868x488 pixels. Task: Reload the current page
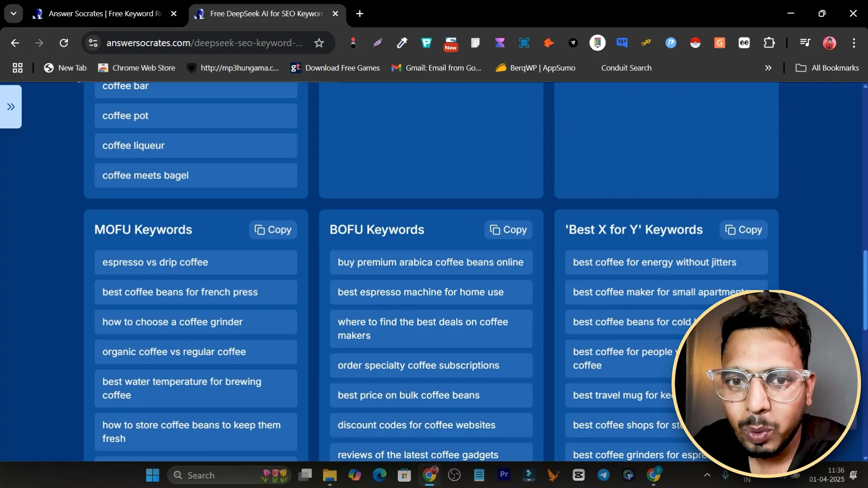[x=64, y=43]
